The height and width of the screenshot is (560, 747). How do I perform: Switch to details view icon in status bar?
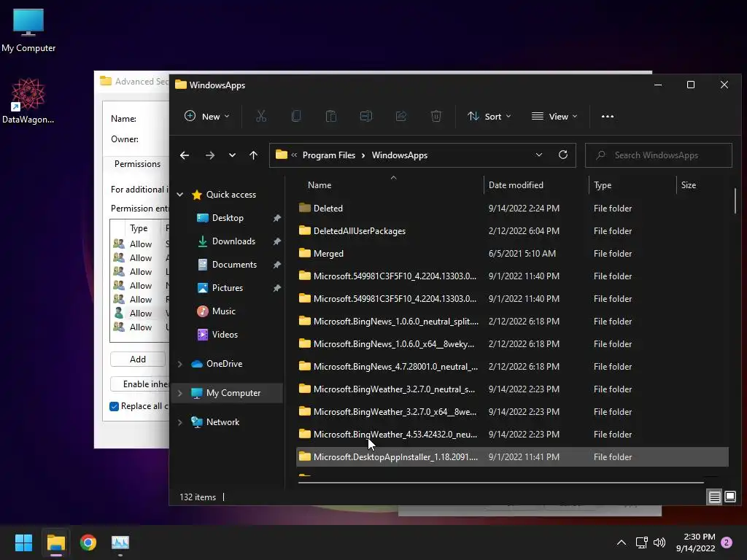tap(714, 497)
